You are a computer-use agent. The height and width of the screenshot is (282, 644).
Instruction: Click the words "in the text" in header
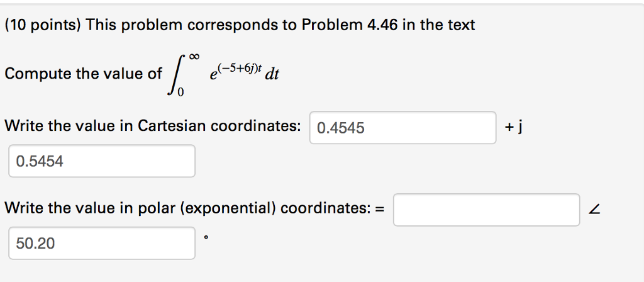[x=445, y=25]
